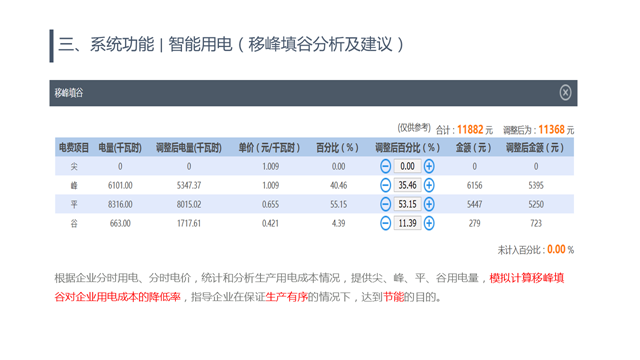The image size is (640, 360).
Task: Click the 5395 adjusted amount cell
Action: click(x=536, y=186)
